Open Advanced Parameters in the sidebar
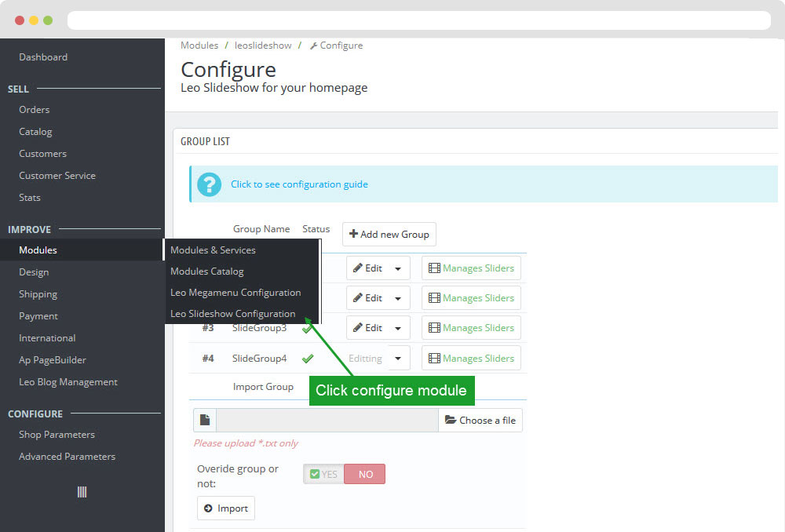This screenshot has height=532, width=785. pos(67,457)
